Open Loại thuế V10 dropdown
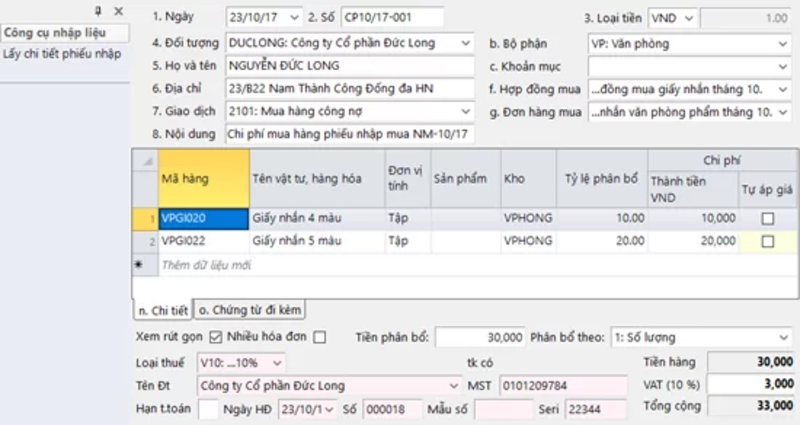800x425 pixels. pyautogui.click(x=277, y=363)
